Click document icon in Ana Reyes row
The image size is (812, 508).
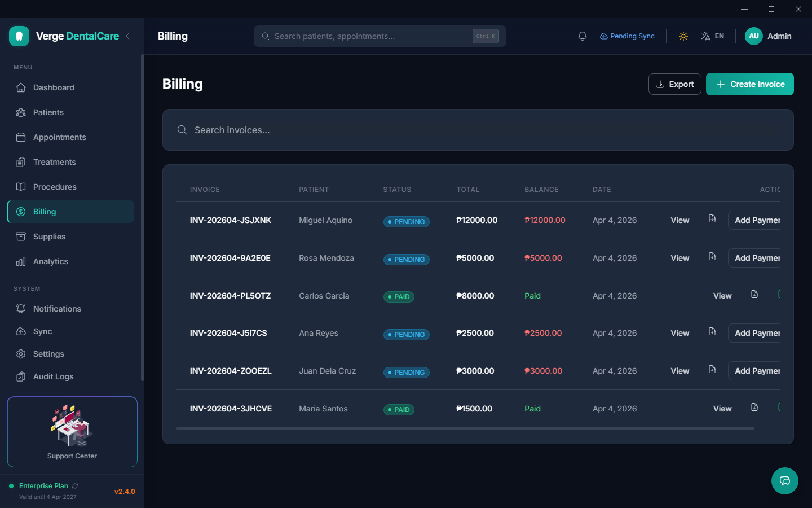click(x=712, y=332)
